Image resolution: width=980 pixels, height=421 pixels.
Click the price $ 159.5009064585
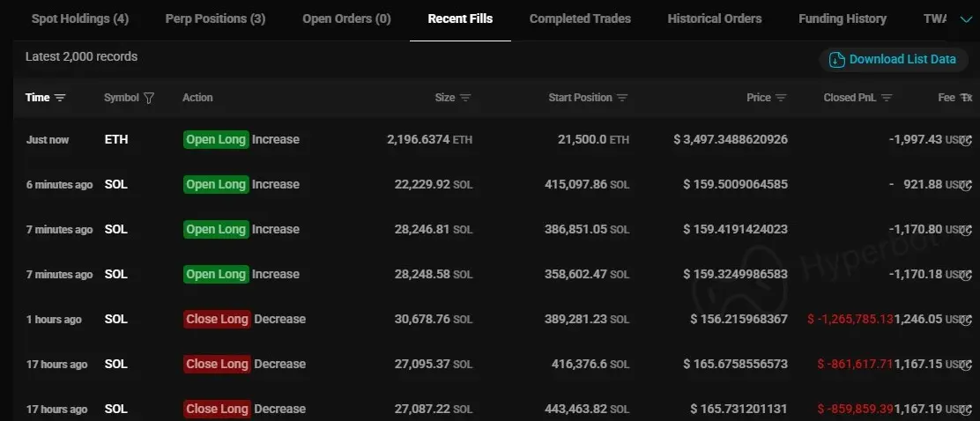(x=736, y=184)
